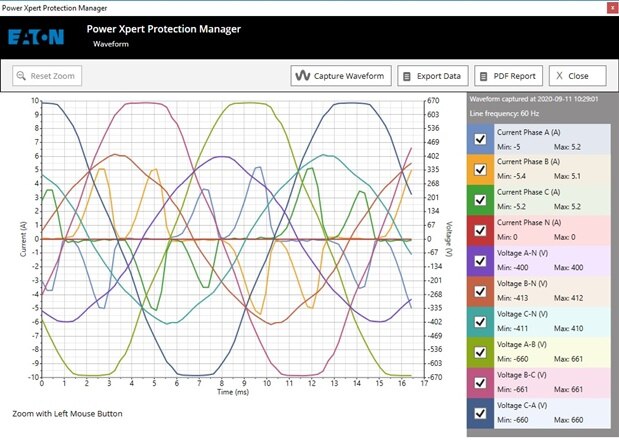Image resolution: width=619 pixels, height=440 pixels.
Task: Click Max: 661 value for Voltage B-C
Action: click(x=568, y=389)
